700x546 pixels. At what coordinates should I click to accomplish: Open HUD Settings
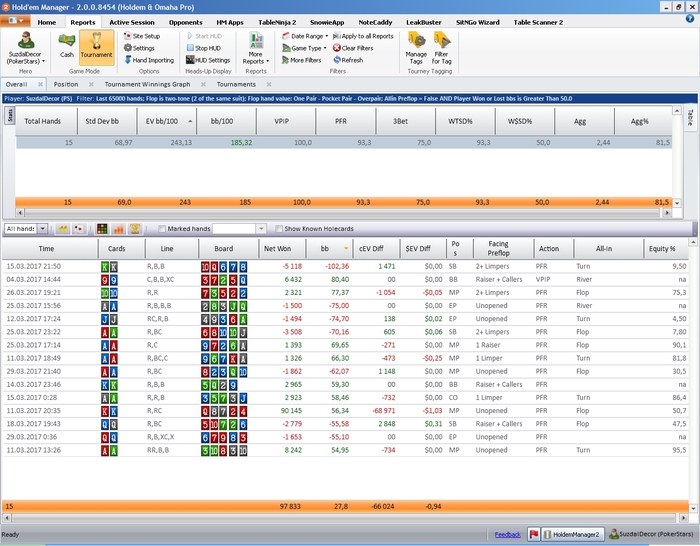pyautogui.click(x=208, y=60)
